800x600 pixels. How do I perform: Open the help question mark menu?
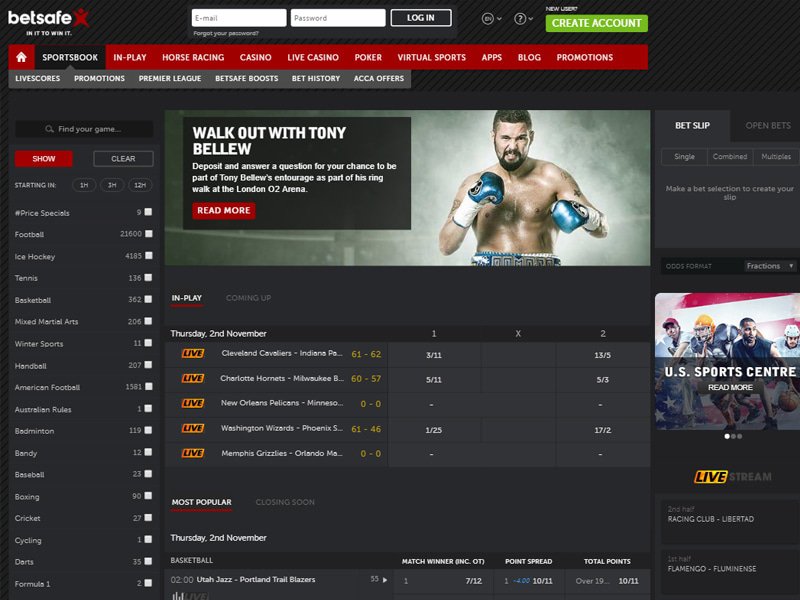[x=523, y=19]
